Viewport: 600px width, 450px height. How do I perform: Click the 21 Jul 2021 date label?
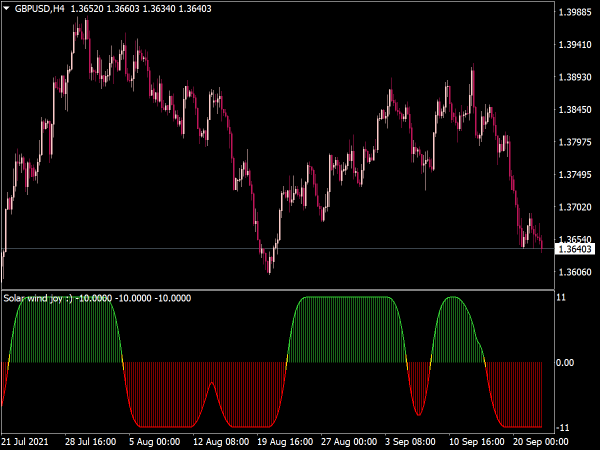25,442
